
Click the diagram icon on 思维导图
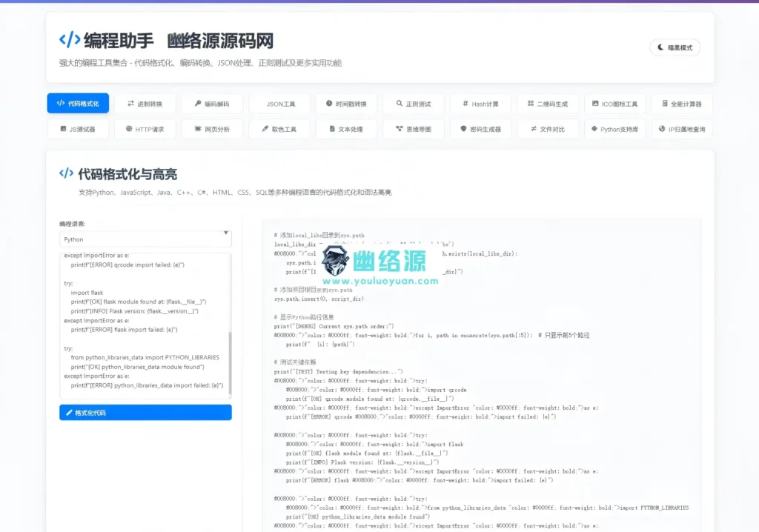pyautogui.click(x=400, y=129)
